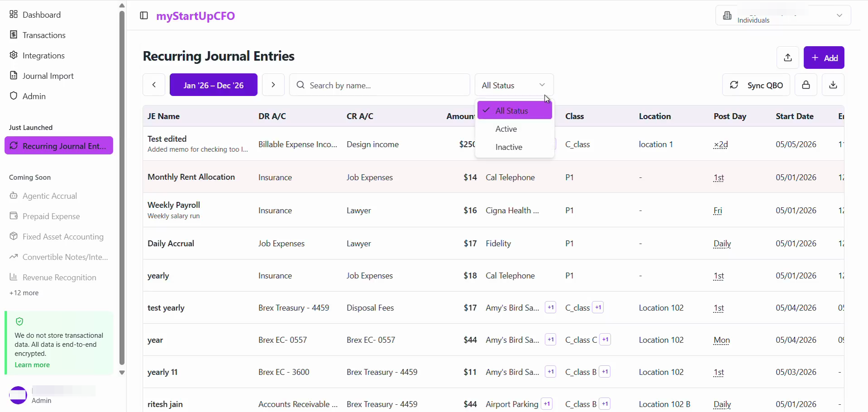Open the Dashboard sidebar item
The image size is (868, 412).
[x=41, y=15]
